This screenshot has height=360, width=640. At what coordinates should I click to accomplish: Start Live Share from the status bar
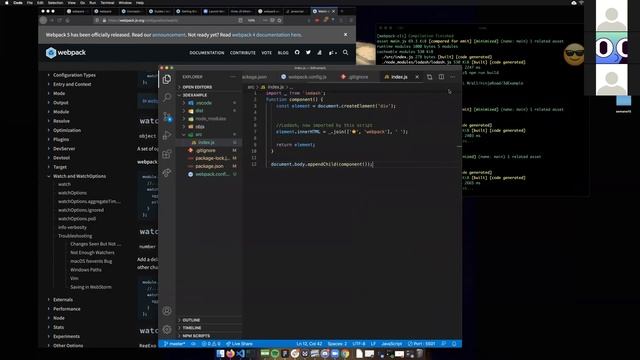coord(239,344)
